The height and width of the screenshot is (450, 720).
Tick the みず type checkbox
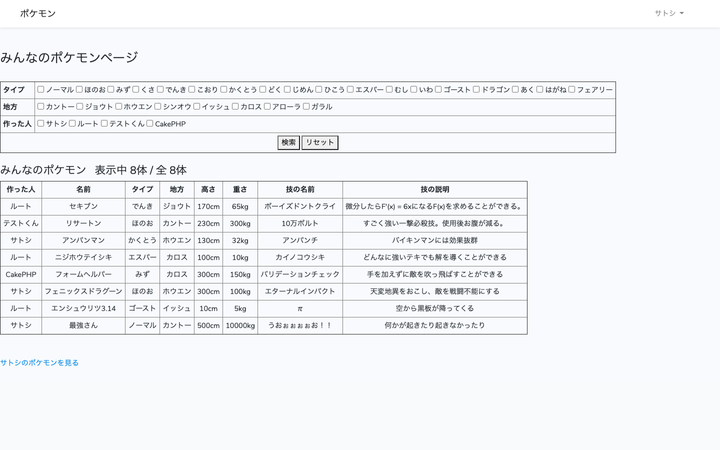(x=111, y=90)
